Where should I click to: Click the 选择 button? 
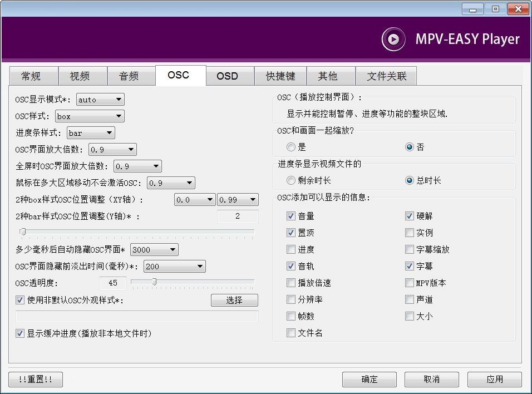[x=234, y=300]
